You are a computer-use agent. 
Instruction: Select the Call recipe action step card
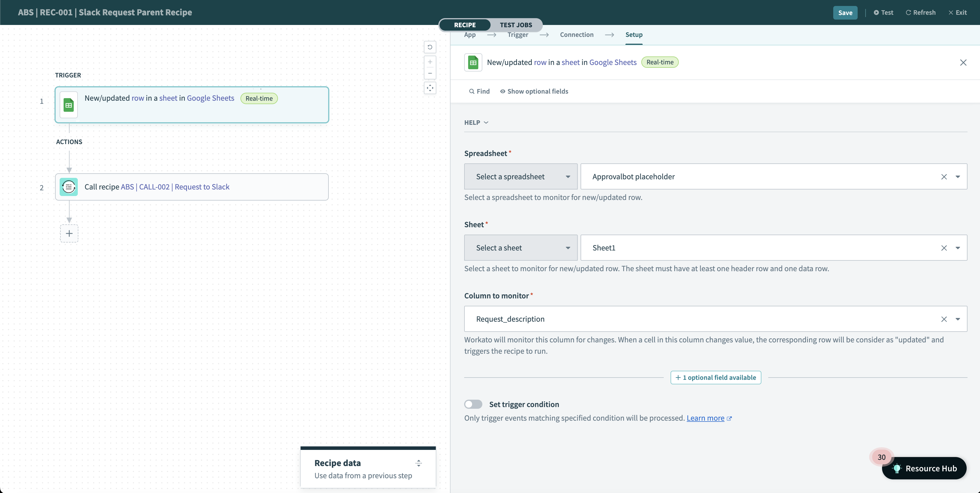click(x=192, y=187)
